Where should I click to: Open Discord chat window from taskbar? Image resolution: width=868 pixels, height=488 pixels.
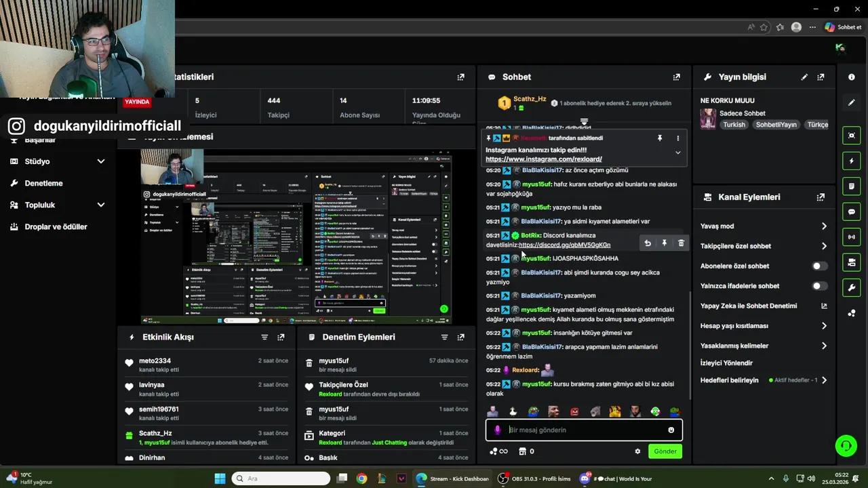616,479
